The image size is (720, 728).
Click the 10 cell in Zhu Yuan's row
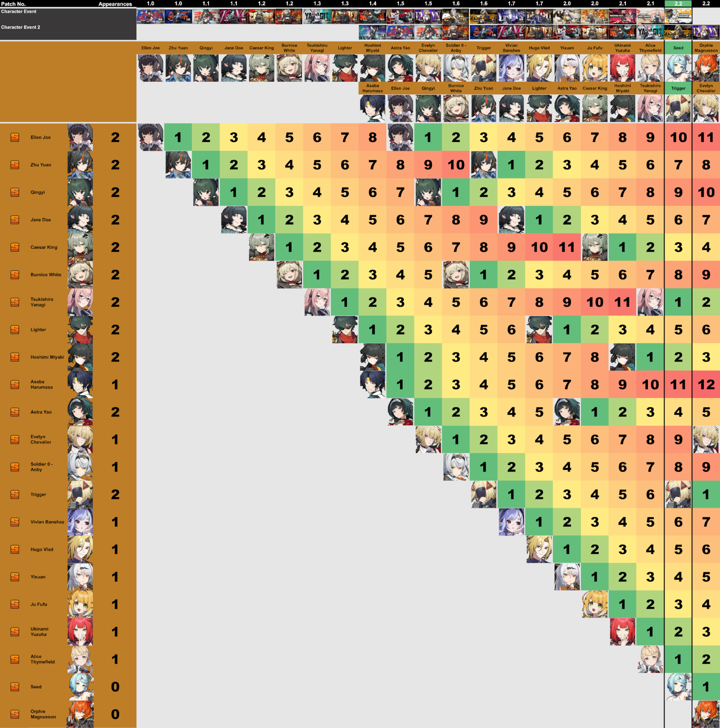(x=456, y=165)
